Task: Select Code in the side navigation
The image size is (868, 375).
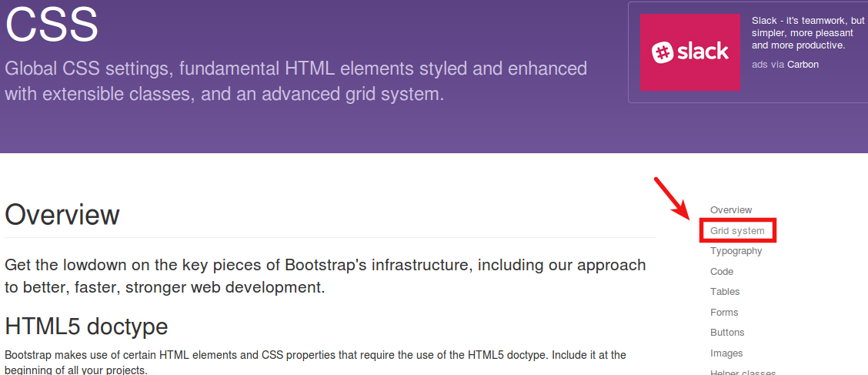Action: click(x=722, y=272)
